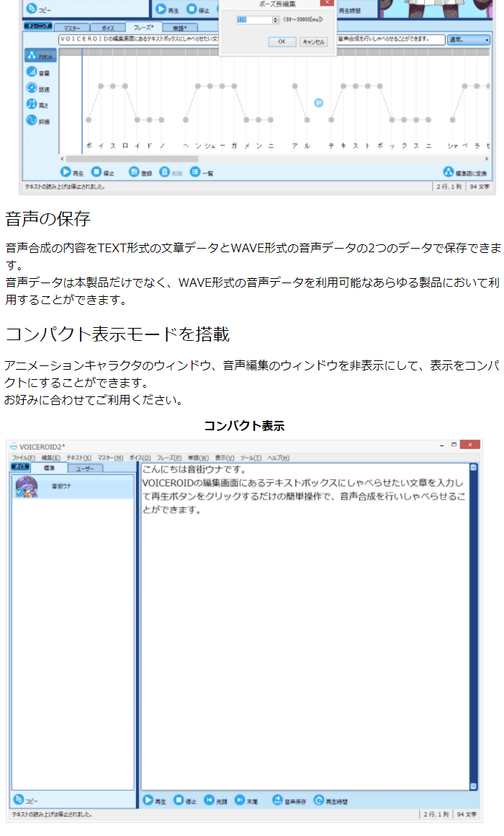Select the 音街ウナ voice entry

73,486
